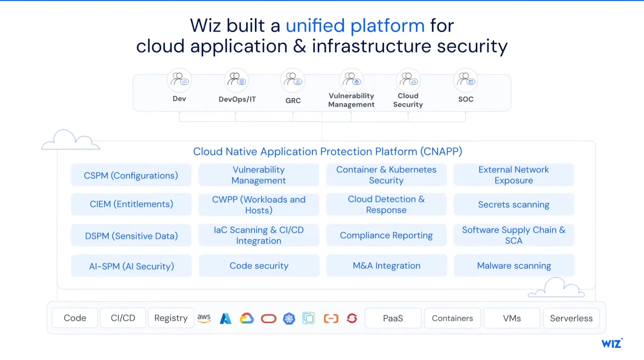
Task: Select the Code security box
Action: (x=259, y=266)
